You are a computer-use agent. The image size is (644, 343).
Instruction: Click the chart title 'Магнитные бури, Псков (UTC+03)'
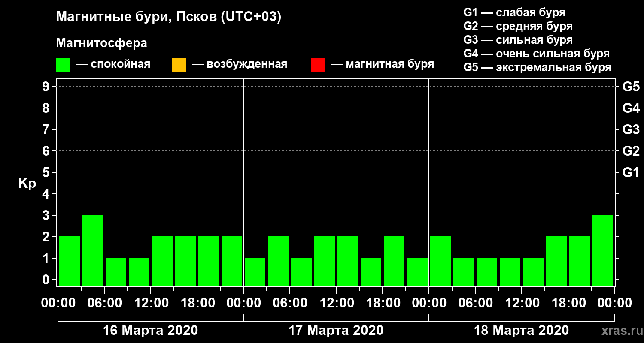pyautogui.click(x=169, y=17)
